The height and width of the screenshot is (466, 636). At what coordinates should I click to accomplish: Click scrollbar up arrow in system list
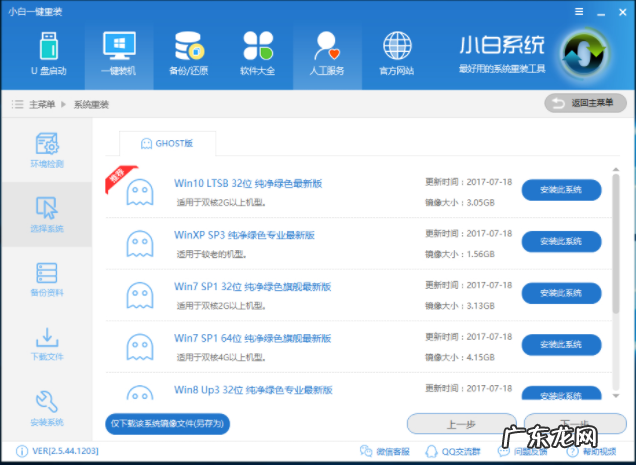point(616,169)
